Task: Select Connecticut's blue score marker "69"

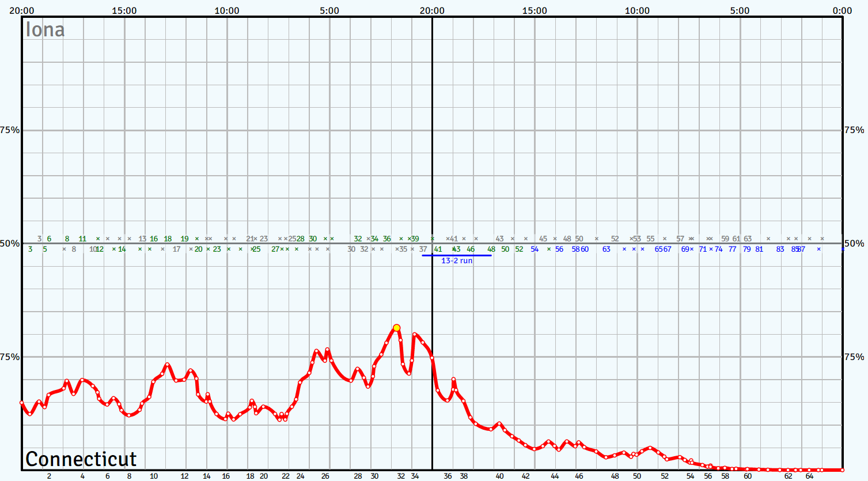Action: pos(685,249)
